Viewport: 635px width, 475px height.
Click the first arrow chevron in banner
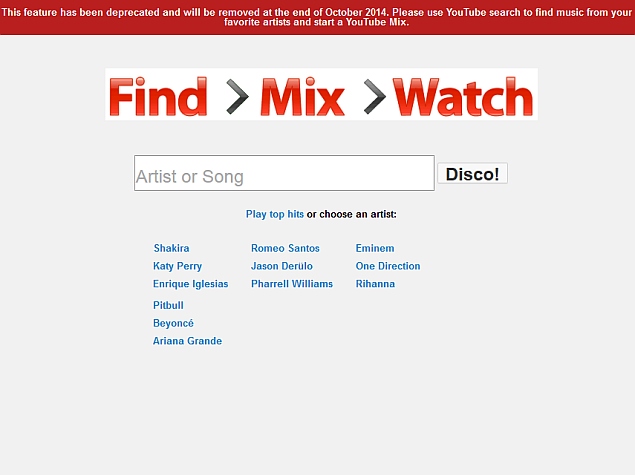(x=237, y=96)
